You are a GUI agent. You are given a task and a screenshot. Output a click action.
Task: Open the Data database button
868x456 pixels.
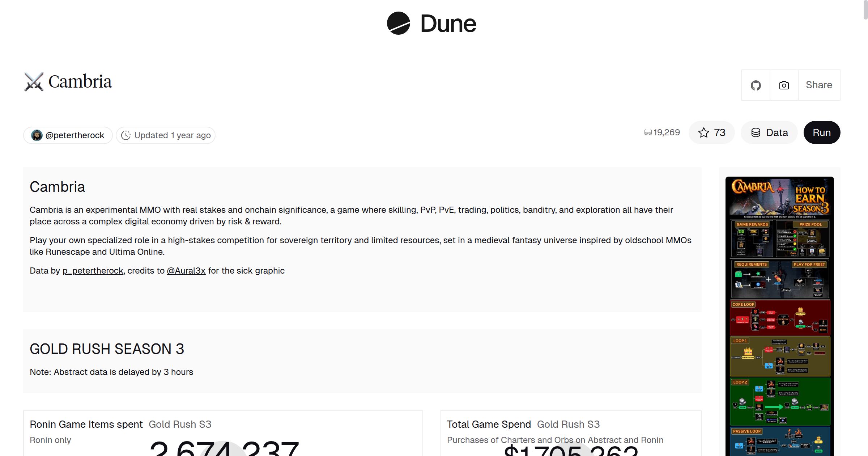coord(769,133)
